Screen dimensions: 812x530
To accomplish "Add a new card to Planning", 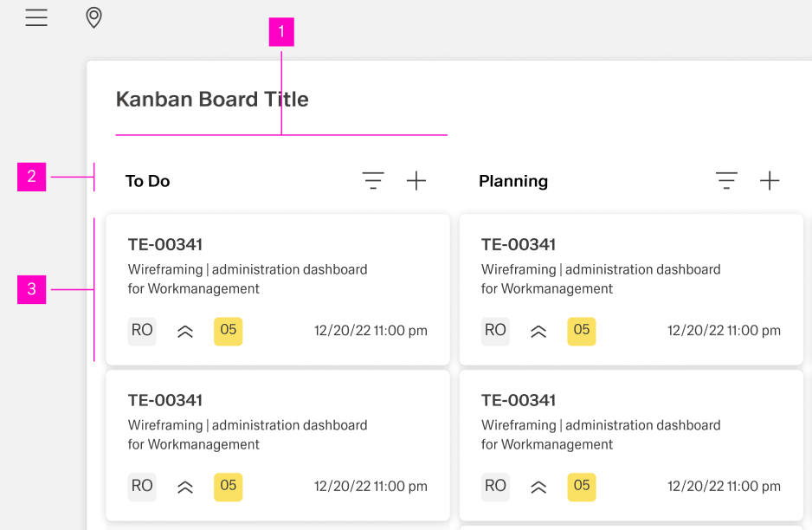I will coord(770,181).
